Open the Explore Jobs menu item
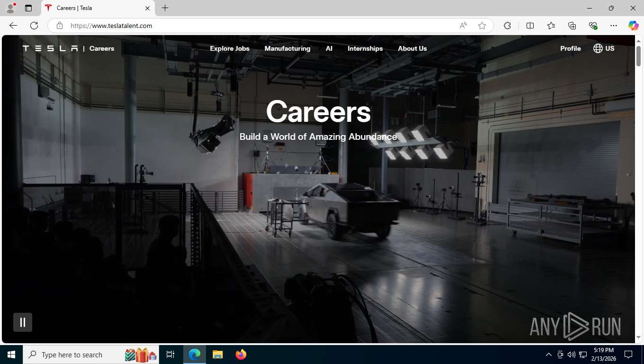This screenshot has height=364, width=644. coord(230,48)
